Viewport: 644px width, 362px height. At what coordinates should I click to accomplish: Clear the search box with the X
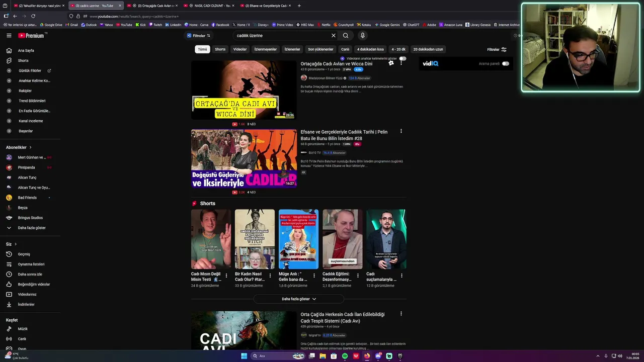(x=333, y=36)
